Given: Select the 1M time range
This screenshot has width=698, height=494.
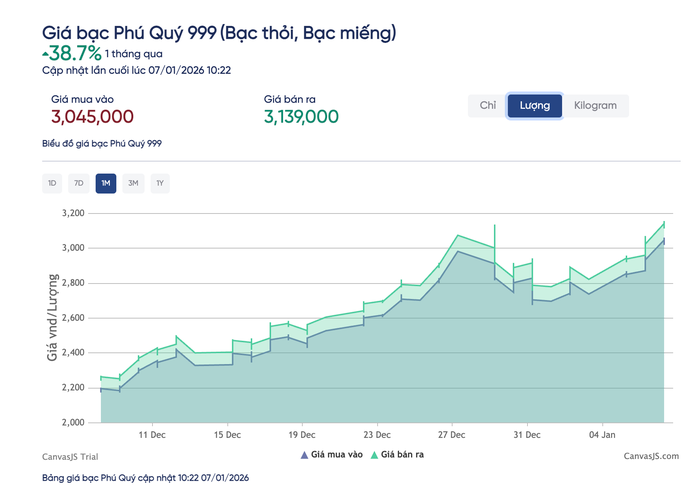Looking at the screenshot, I should tap(106, 183).
